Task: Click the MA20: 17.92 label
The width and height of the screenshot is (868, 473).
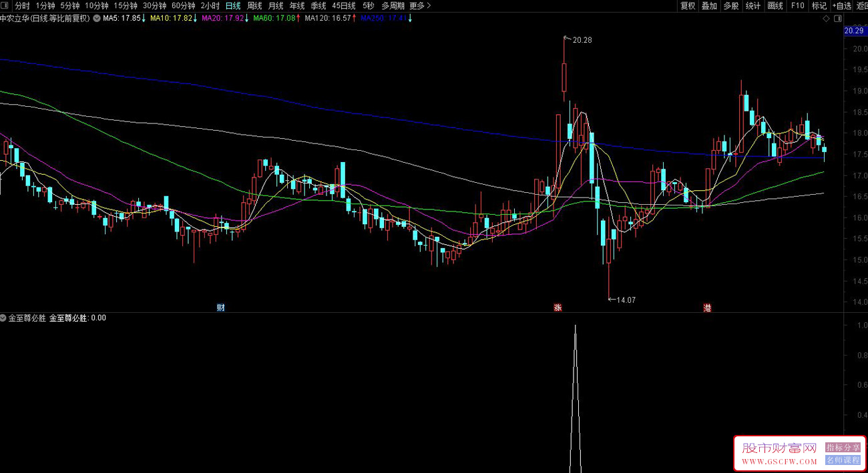Action: click(x=222, y=19)
